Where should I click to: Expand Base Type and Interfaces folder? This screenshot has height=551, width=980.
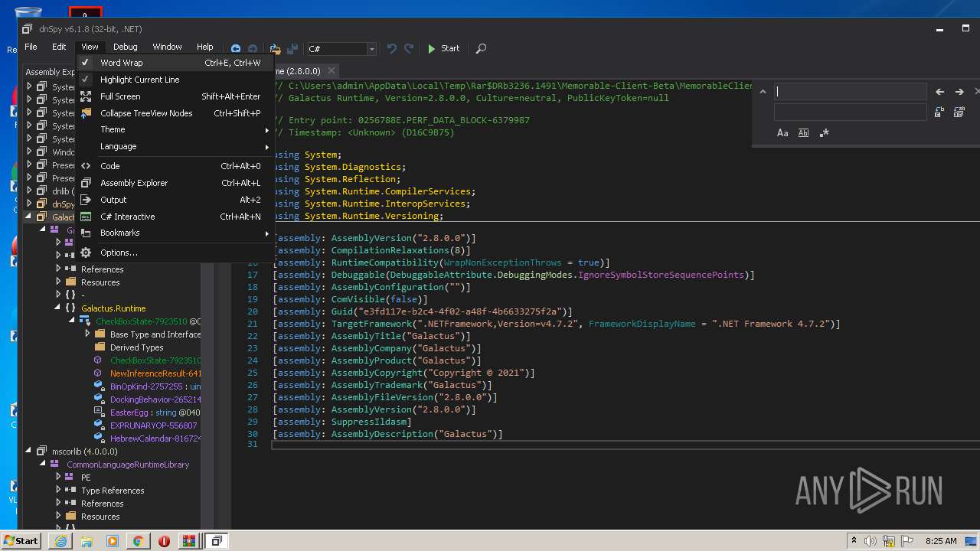87,334
